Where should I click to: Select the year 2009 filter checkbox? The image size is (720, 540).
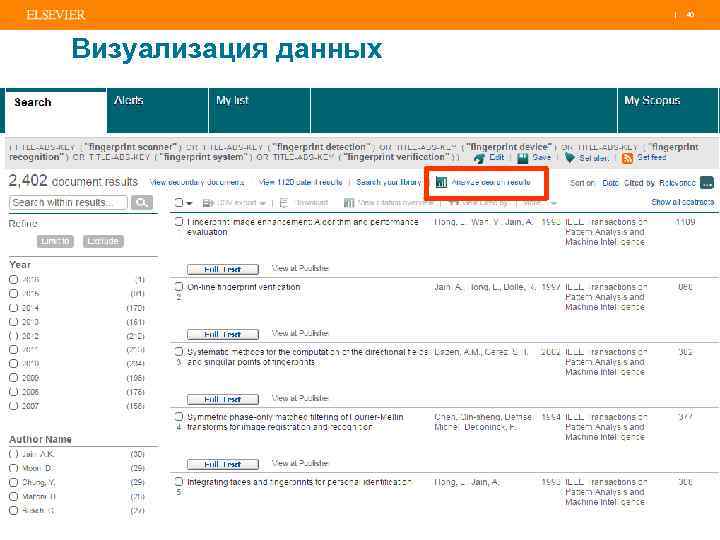[14, 378]
